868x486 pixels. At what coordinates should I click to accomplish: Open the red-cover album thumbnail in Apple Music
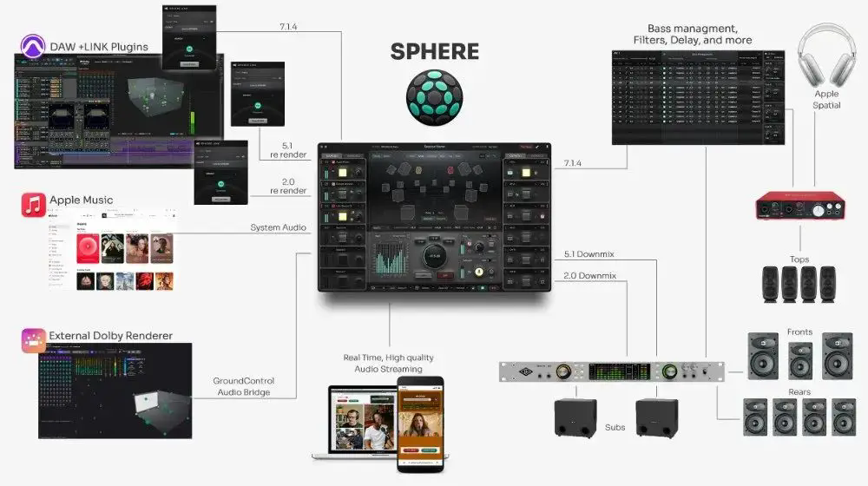[x=88, y=248]
